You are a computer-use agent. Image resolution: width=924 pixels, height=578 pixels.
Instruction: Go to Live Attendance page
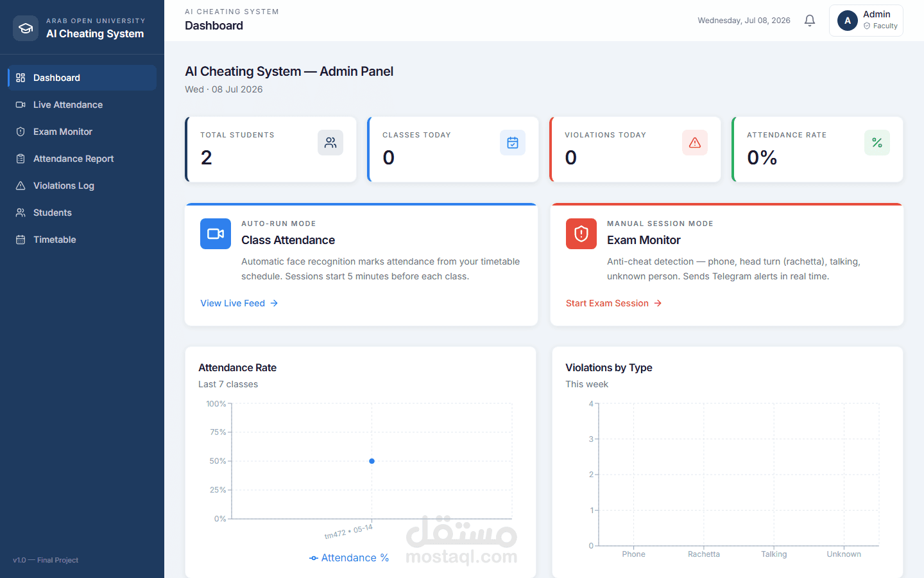[82, 105]
